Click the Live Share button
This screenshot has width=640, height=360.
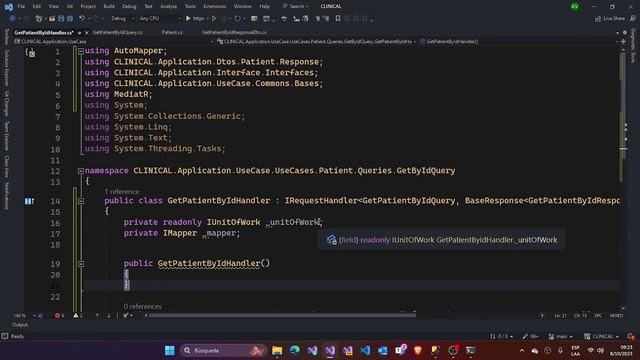tap(610, 18)
